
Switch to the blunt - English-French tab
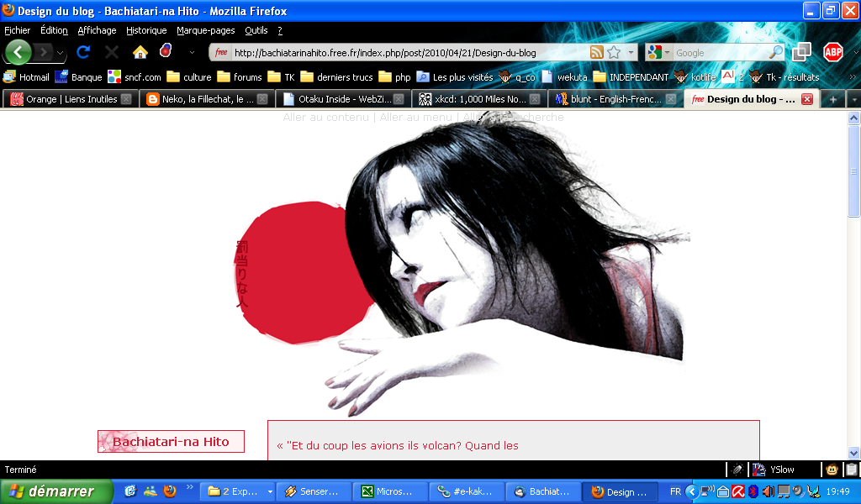[615, 99]
